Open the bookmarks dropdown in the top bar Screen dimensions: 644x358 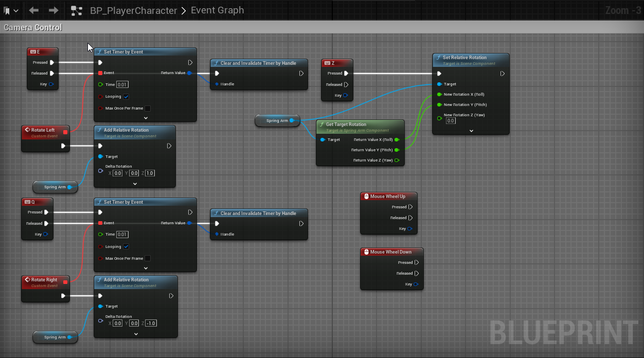tap(11, 10)
